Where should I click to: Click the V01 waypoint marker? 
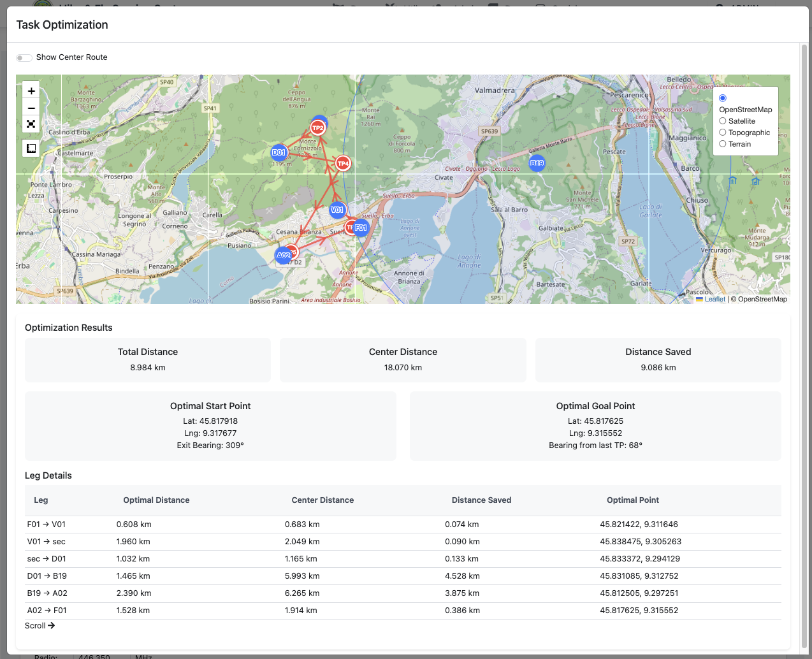pos(337,210)
